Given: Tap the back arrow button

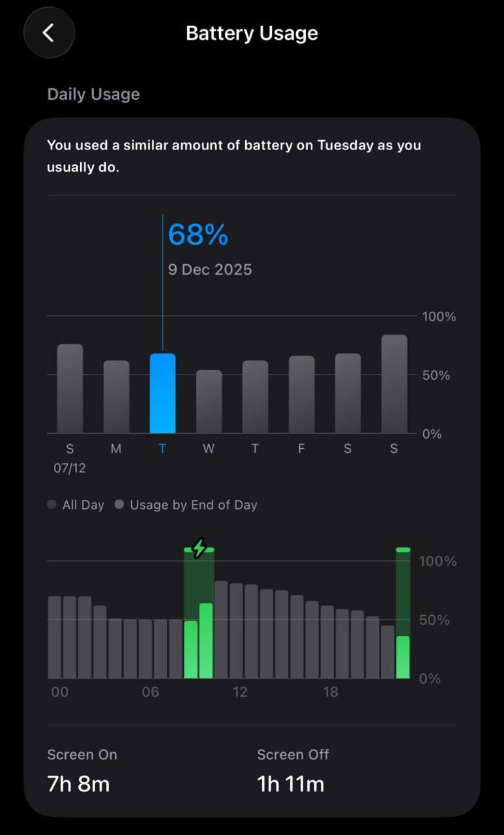Looking at the screenshot, I should [x=49, y=33].
